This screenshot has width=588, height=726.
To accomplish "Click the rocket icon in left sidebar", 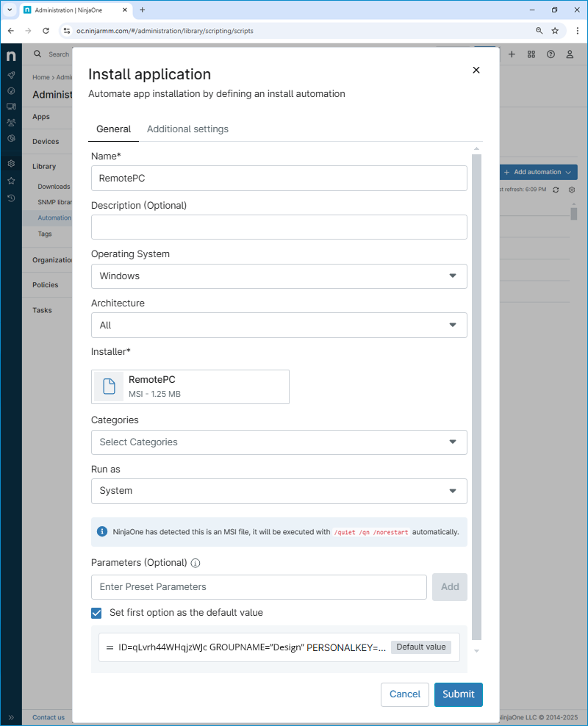I will point(11,75).
